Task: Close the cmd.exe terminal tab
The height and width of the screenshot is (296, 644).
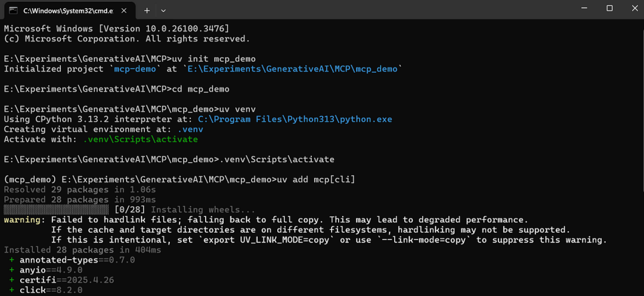Action: [126, 10]
